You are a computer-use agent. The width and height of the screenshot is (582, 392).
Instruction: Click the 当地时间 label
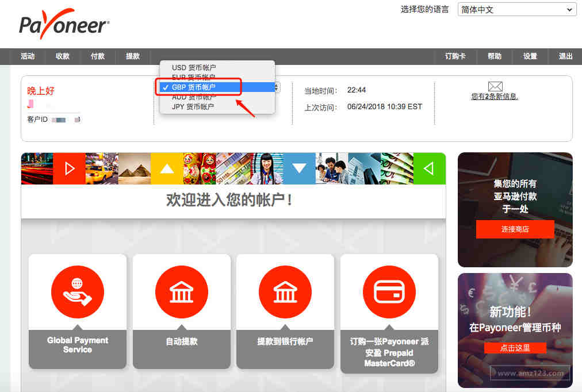click(x=321, y=91)
